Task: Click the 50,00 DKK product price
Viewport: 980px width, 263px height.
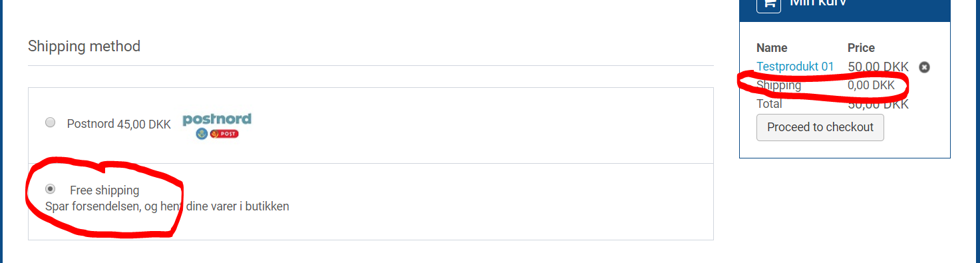Action: pos(878,67)
